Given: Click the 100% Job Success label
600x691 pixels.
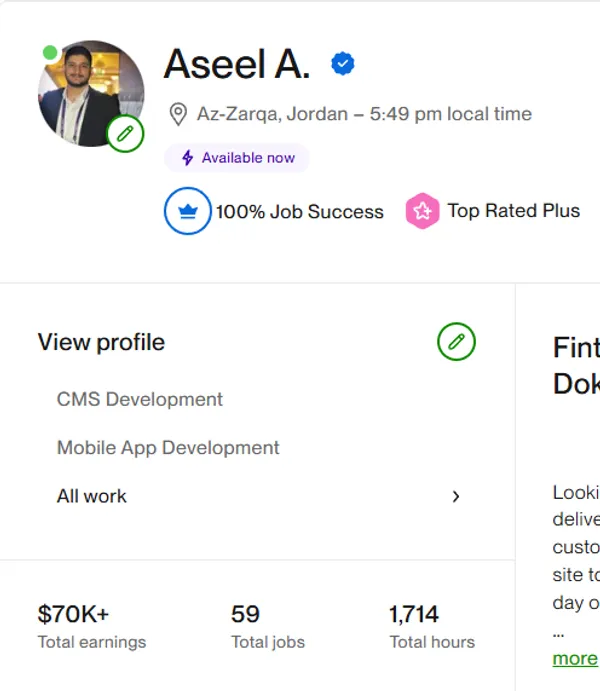Looking at the screenshot, I should point(300,212).
